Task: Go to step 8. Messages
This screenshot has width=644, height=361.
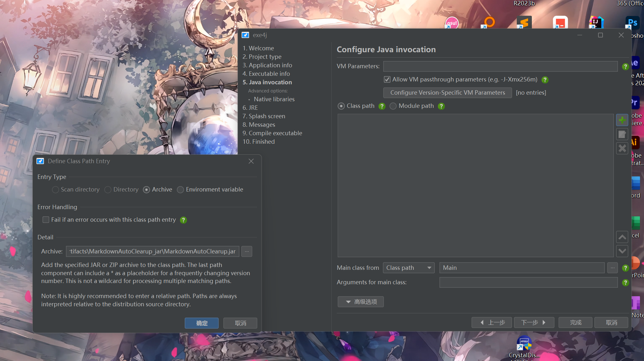Action: [x=259, y=125]
